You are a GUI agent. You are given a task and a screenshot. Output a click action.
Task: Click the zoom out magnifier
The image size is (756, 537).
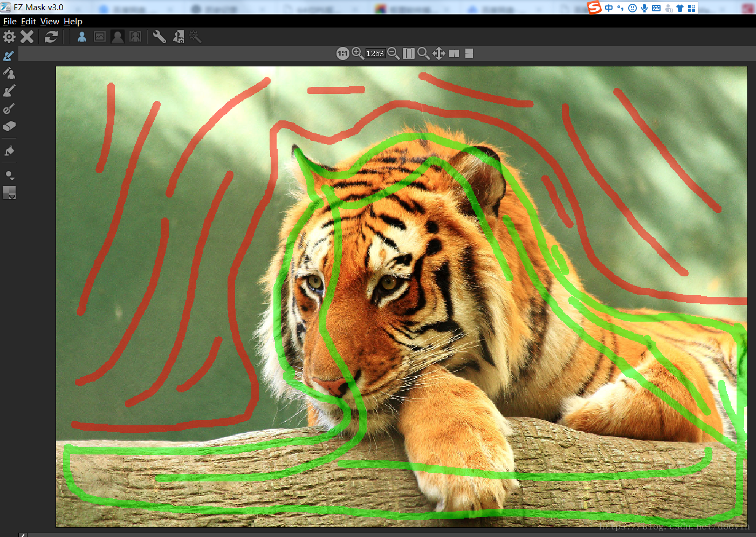click(394, 53)
